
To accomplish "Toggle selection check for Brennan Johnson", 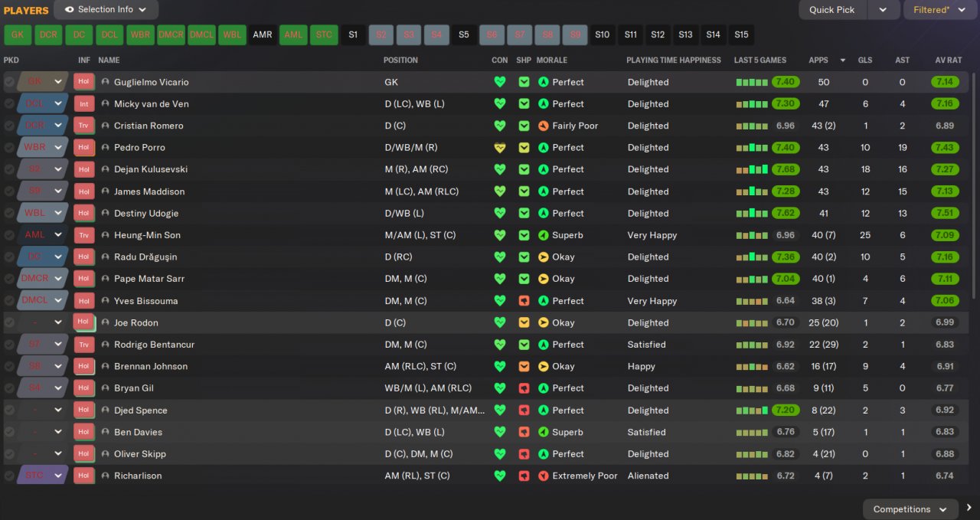I will point(9,367).
